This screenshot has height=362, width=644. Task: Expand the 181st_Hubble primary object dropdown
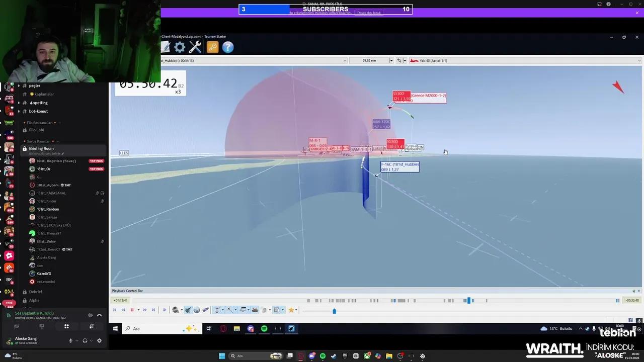pos(345,60)
